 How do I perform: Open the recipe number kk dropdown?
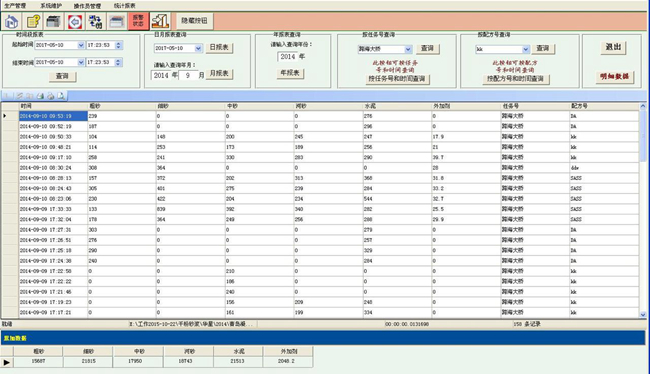(x=526, y=49)
